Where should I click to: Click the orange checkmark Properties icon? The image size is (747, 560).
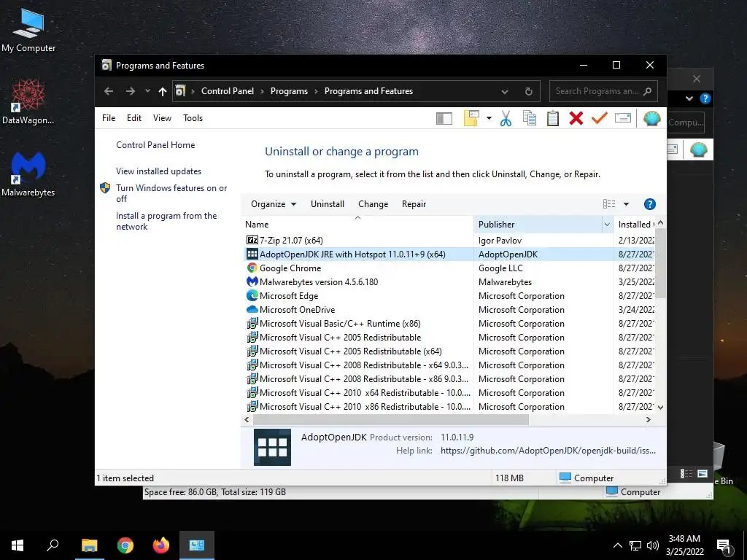[600, 117]
